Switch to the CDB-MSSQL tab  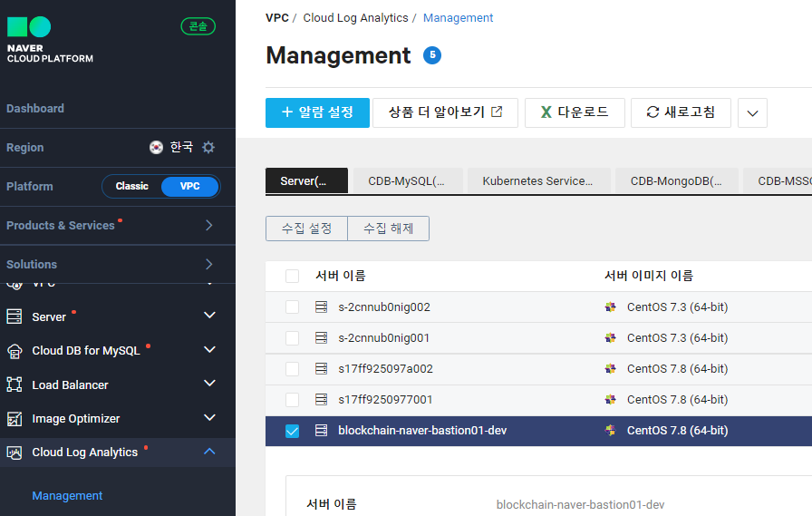pos(778,180)
